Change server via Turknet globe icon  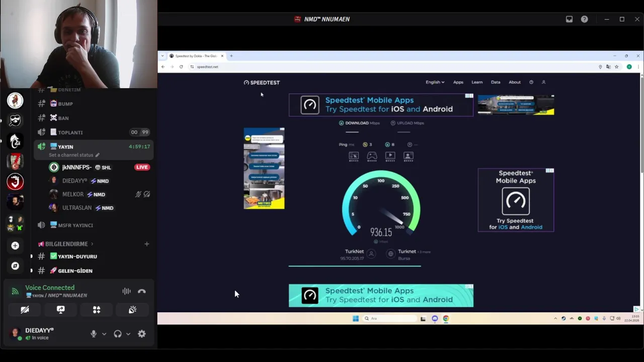[x=390, y=254]
